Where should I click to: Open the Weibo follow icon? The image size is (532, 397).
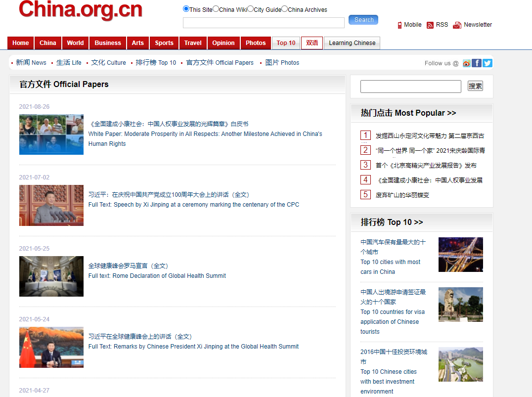pos(467,63)
